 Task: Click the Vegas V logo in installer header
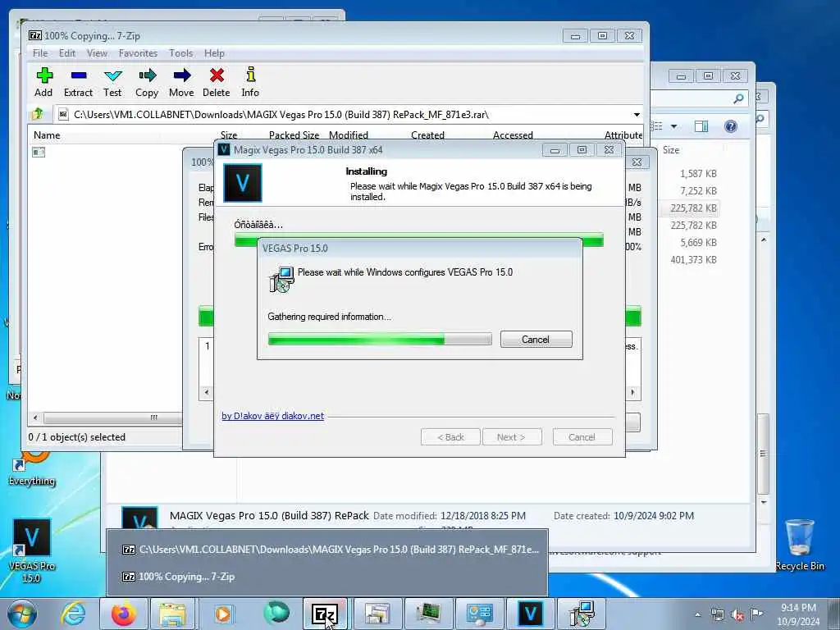tap(243, 183)
